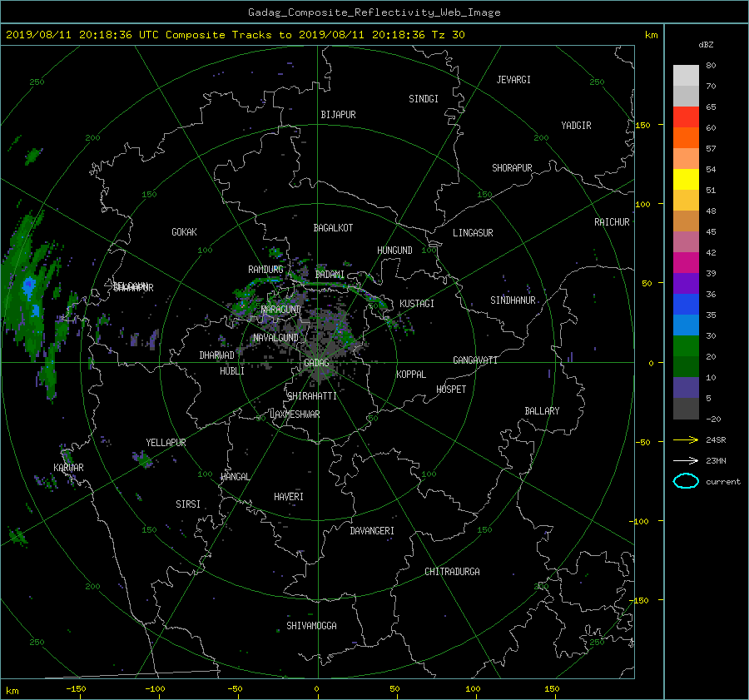Click the LINGASUR city label

(473, 233)
